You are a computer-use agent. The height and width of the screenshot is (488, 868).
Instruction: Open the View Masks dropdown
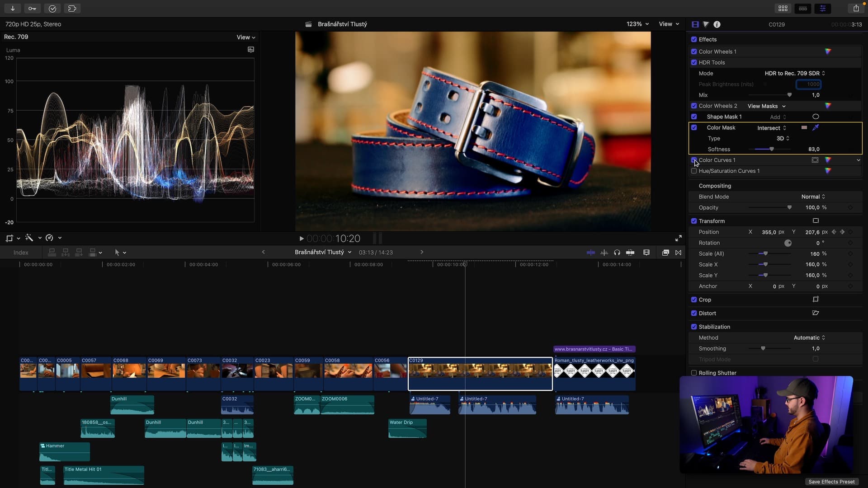point(766,106)
